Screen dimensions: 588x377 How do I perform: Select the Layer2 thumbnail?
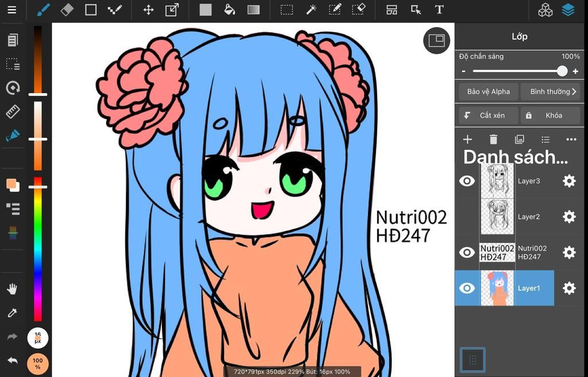pos(497,217)
